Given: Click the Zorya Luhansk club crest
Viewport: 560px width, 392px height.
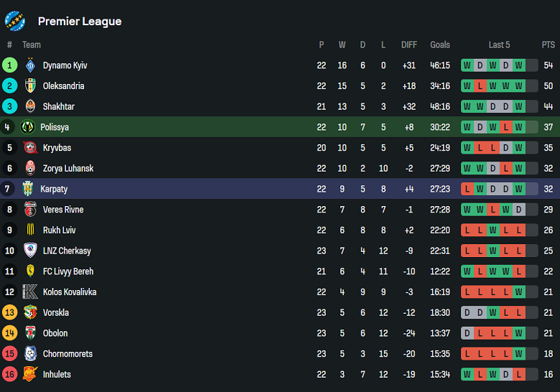Looking at the screenshot, I should pos(30,169).
